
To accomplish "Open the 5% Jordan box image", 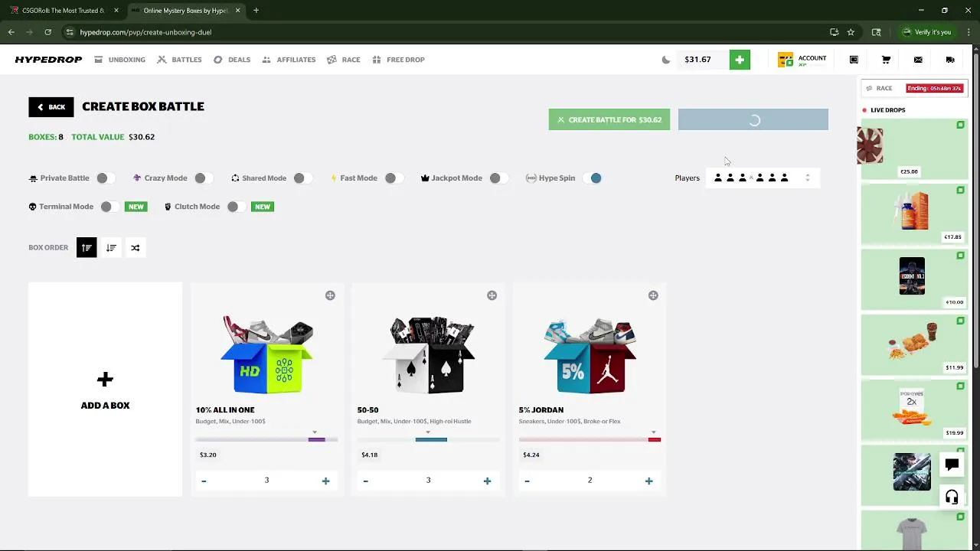I will click(590, 354).
